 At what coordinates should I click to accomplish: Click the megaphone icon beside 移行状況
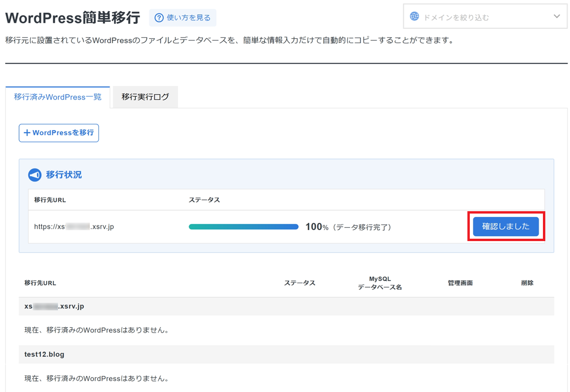(x=35, y=175)
